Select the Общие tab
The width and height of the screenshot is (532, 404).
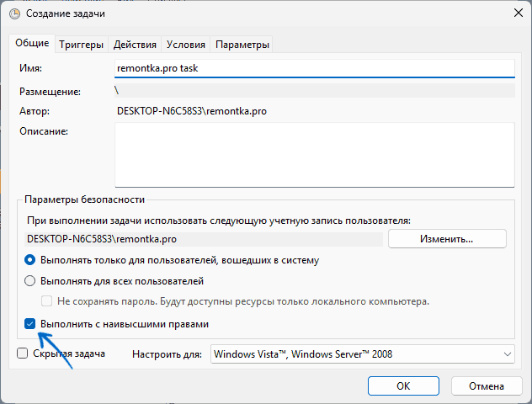32,44
